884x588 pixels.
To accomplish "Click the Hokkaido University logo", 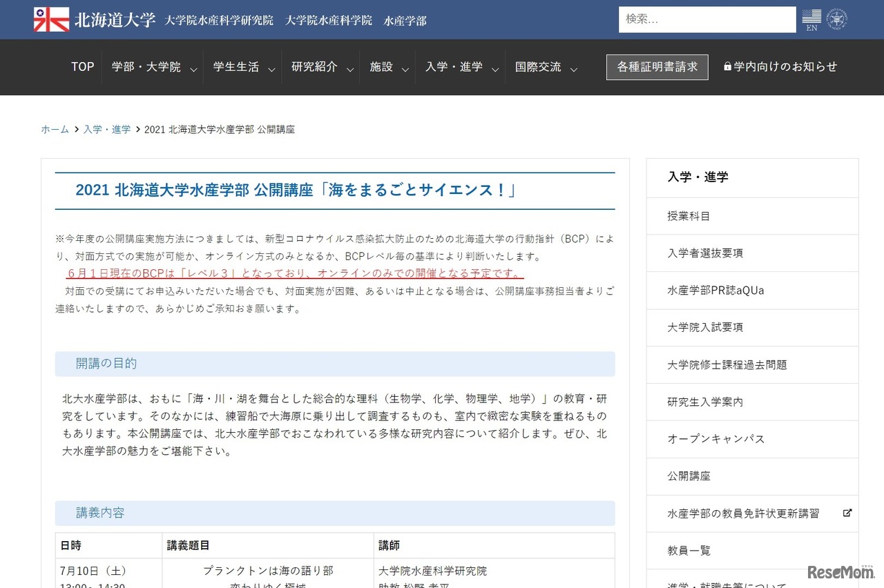I will pos(95,19).
